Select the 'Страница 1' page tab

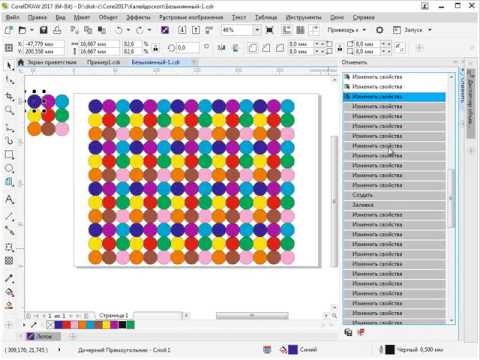click(x=113, y=315)
